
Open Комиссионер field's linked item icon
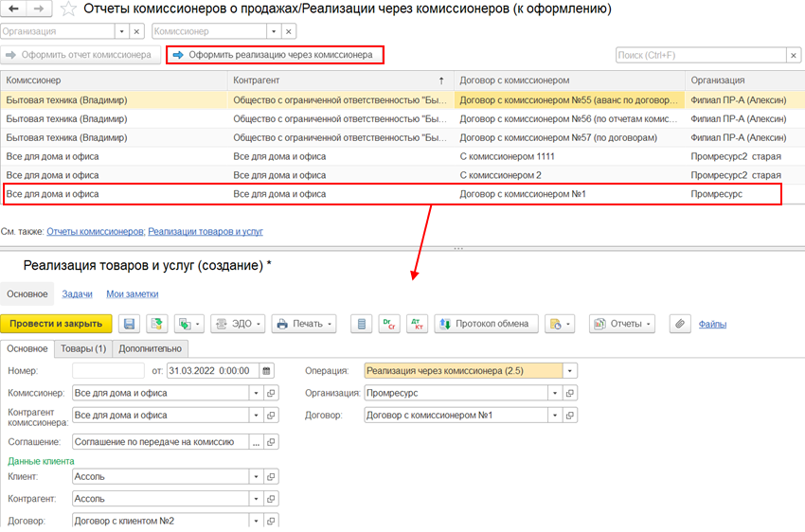click(x=271, y=393)
